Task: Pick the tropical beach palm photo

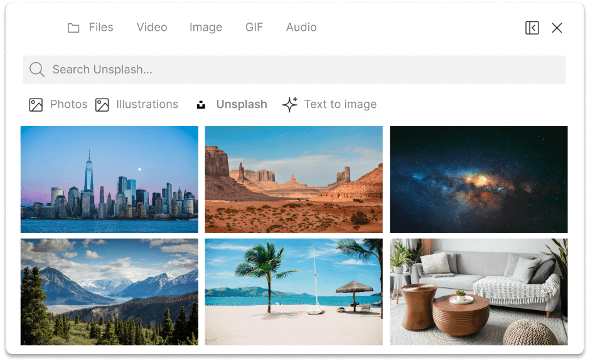Action: coord(294,292)
